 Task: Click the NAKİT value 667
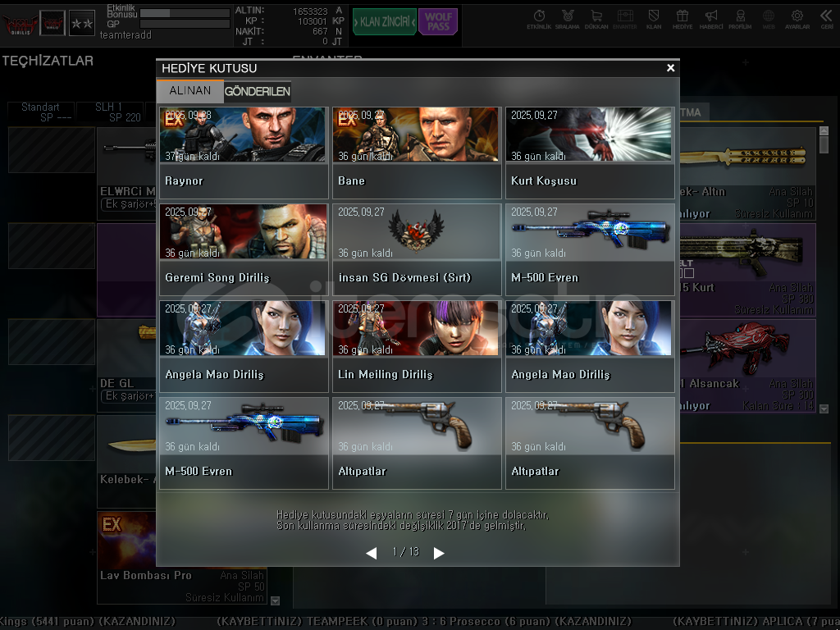pyautogui.click(x=321, y=32)
